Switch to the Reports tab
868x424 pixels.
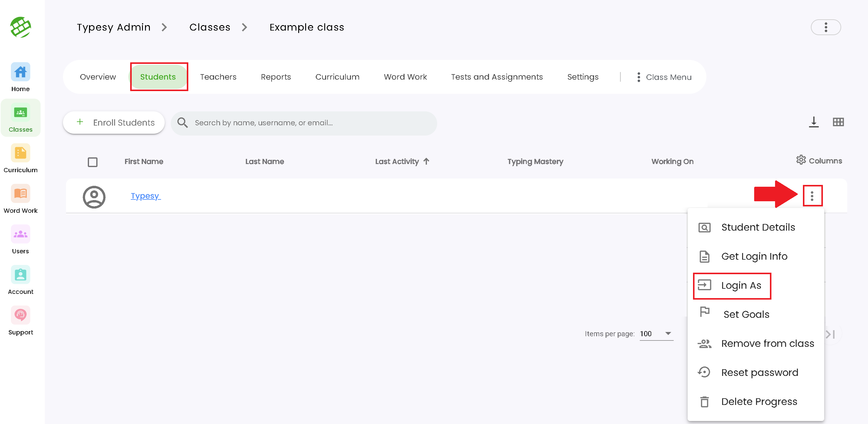tap(276, 77)
